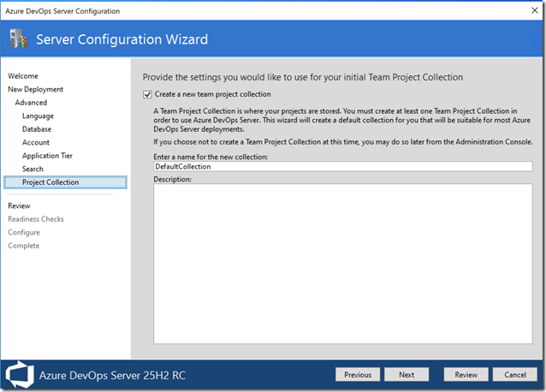Click the window title Azure DevOps Server Configuration

(x=62, y=11)
